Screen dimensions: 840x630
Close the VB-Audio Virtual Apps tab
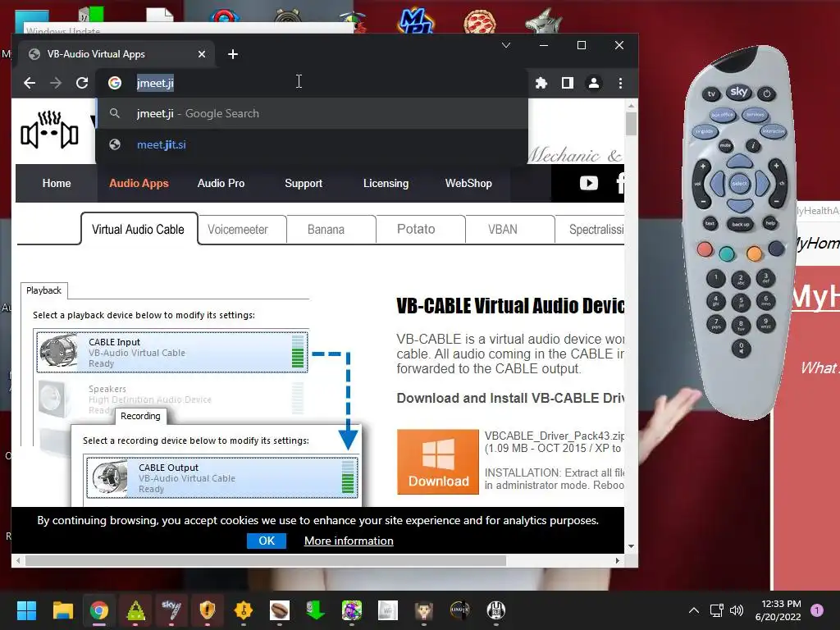click(x=202, y=54)
